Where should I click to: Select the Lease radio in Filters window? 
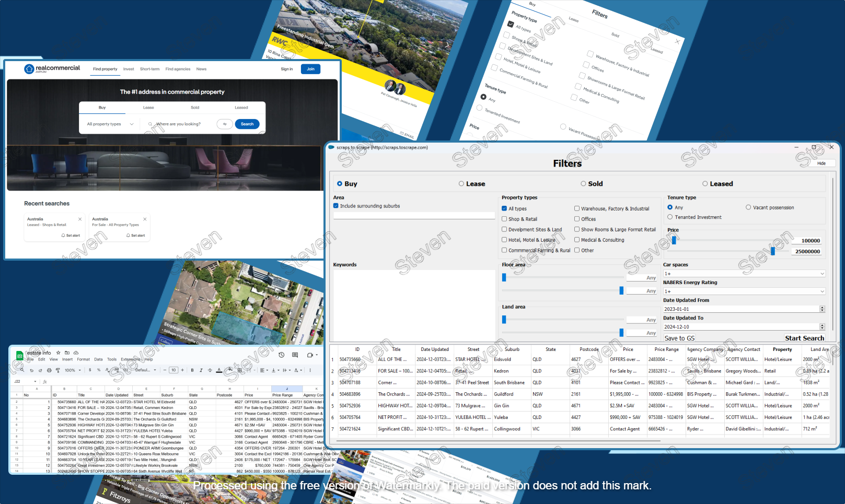(x=461, y=184)
